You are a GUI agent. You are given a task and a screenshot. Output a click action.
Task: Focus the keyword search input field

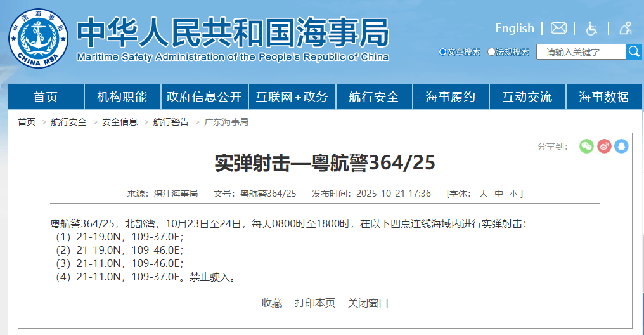(580, 52)
